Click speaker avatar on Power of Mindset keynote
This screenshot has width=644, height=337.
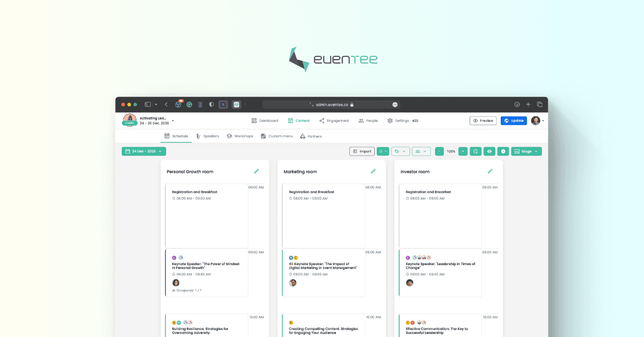(x=176, y=282)
